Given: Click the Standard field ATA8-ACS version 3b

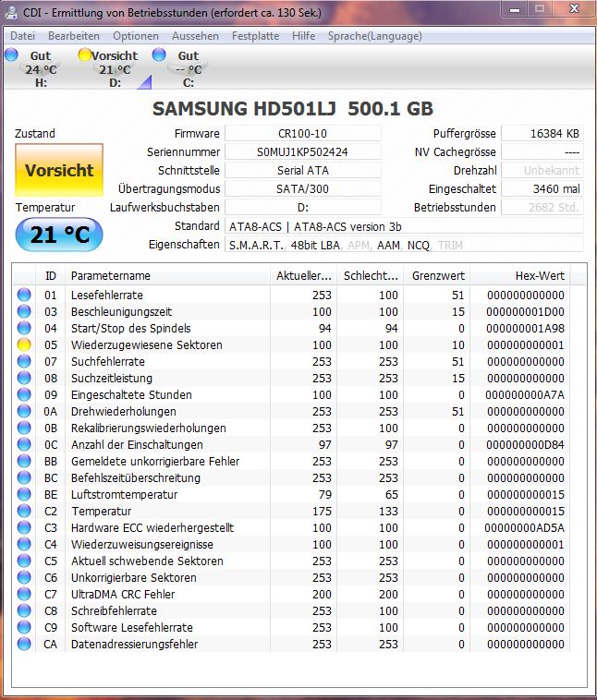Looking at the screenshot, I should click(404, 226).
